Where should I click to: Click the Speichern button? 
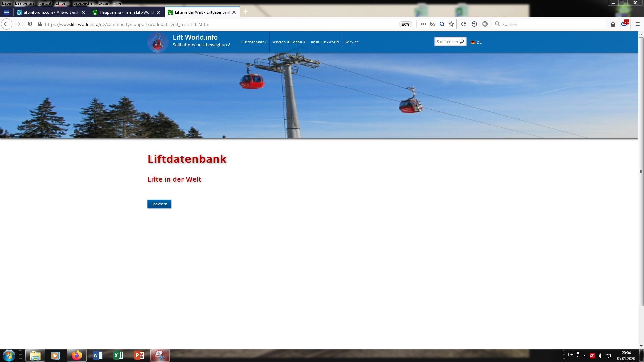(159, 204)
